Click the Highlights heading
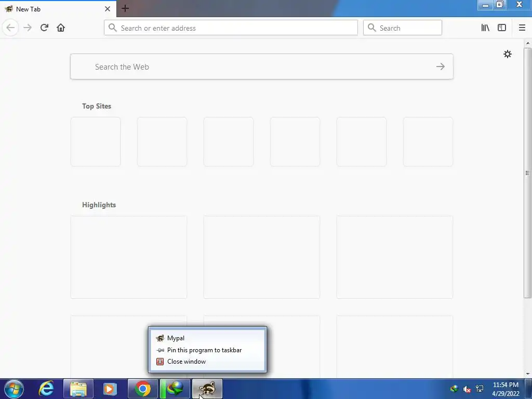Image resolution: width=532 pixels, height=399 pixels. pos(99,205)
